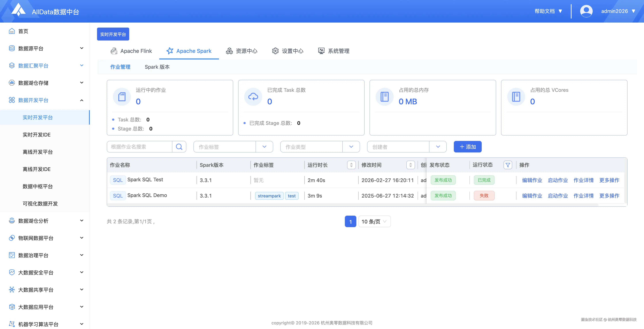Click the 数据治理平台 checklist icon
The height and width of the screenshot is (329, 644).
click(12, 255)
